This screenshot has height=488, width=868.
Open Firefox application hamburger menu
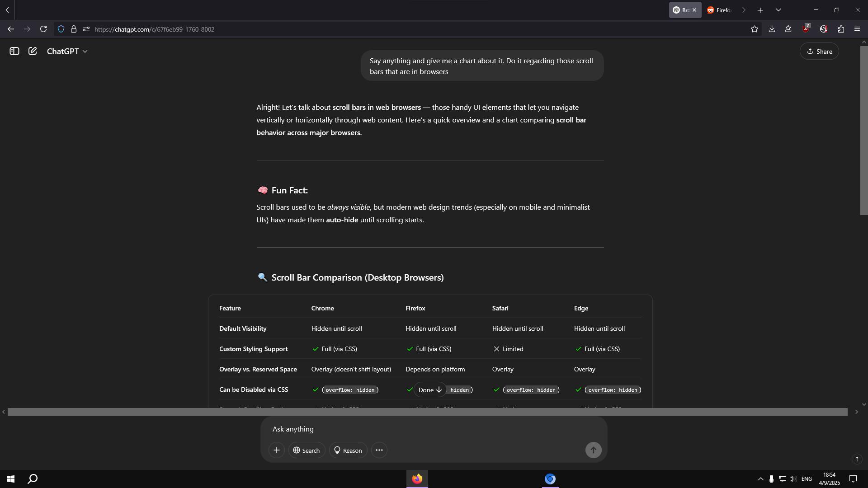point(857,29)
